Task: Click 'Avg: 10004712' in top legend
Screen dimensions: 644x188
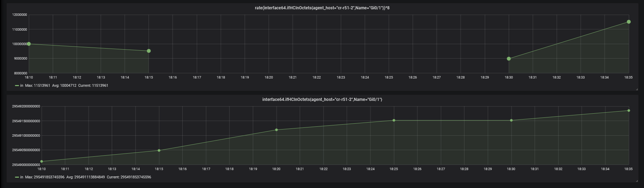Action: point(64,85)
